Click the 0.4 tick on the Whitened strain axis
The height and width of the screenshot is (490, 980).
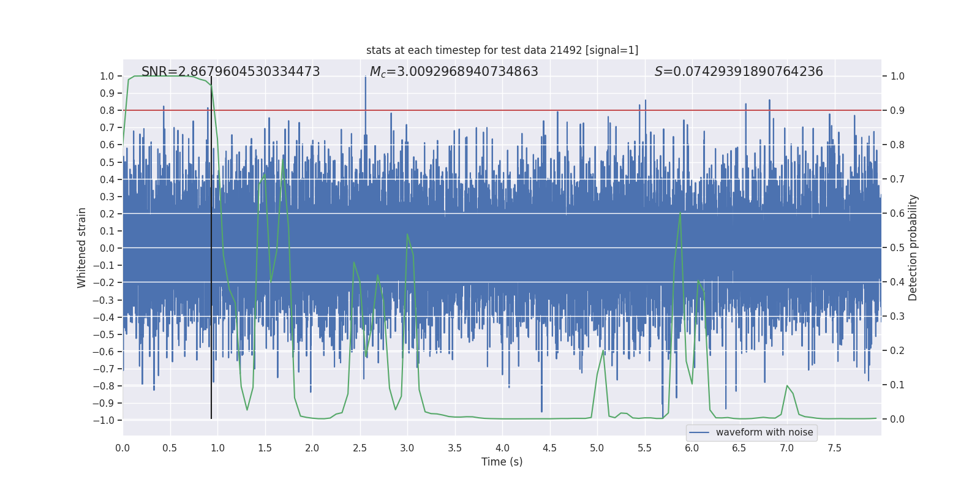pyautogui.click(x=107, y=179)
